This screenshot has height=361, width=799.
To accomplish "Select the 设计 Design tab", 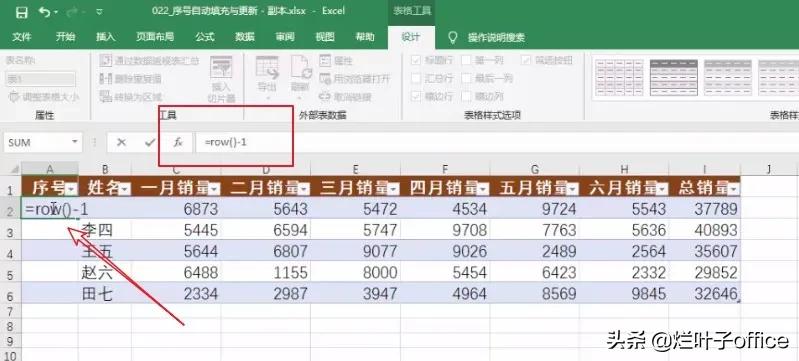I will click(x=411, y=38).
